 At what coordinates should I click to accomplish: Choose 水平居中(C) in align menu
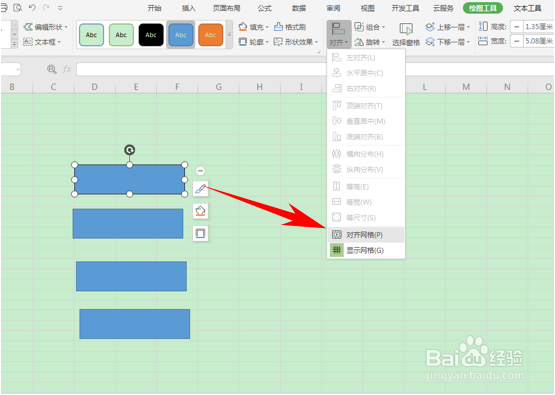click(366, 73)
